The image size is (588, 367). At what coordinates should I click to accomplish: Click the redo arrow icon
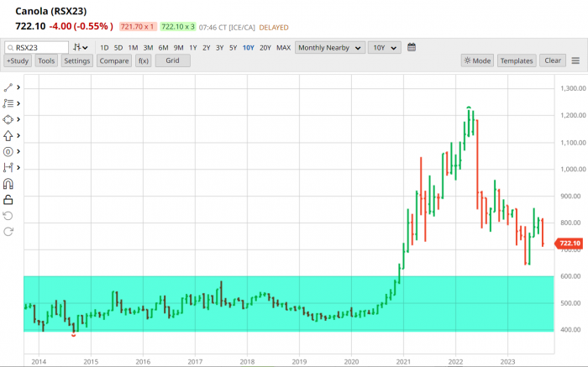tap(8, 232)
